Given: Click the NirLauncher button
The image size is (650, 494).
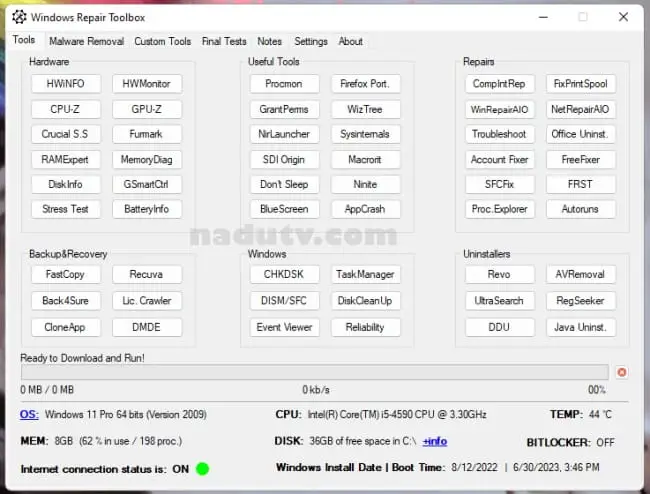Looking at the screenshot, I should (284, 134).
